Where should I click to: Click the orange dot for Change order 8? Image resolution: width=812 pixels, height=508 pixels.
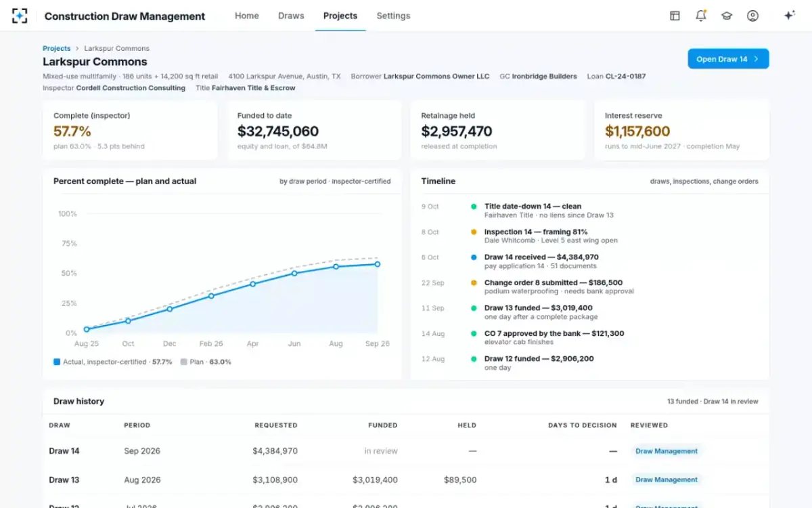[474, 282]
